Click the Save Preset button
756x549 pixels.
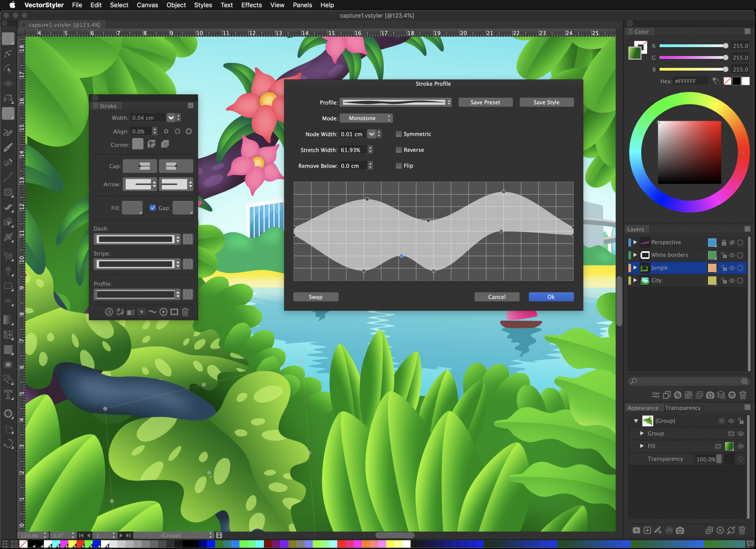coord(485,102)
